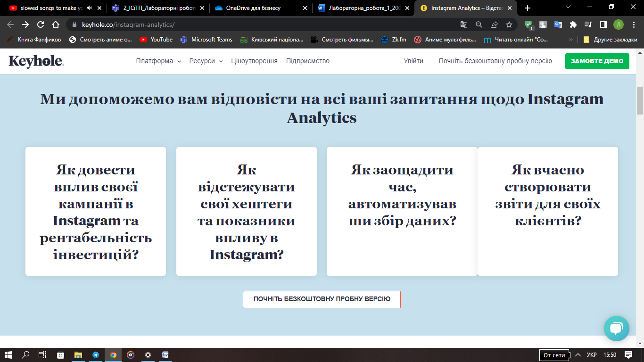Viewport: 644px width, 362px height.
Task: Open Підприємство in the site menu
Action: coord(308,61)
